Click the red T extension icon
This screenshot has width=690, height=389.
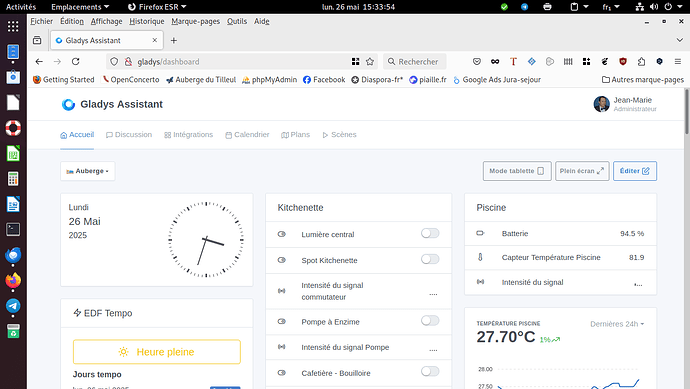pos(513,62)
